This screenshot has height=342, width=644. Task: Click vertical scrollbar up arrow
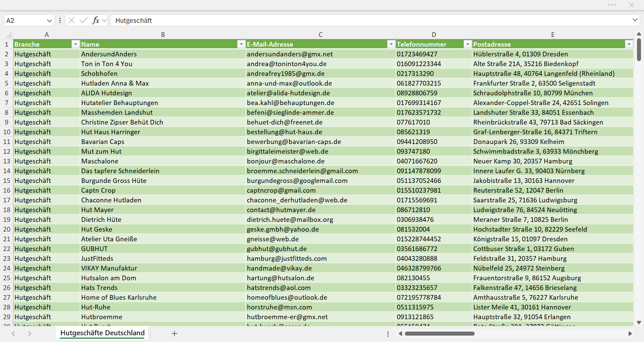coord(639,34)
